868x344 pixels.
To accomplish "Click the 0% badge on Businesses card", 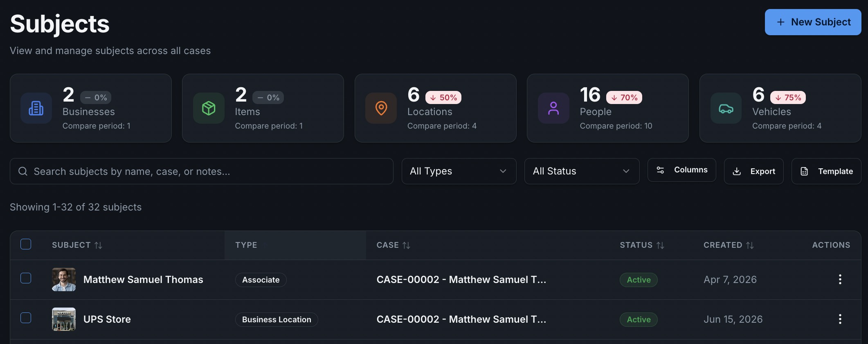I will 96,97.
